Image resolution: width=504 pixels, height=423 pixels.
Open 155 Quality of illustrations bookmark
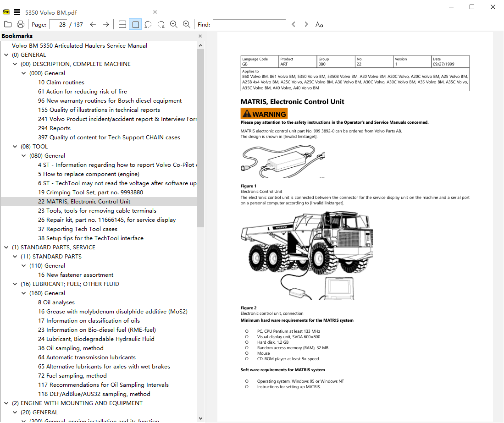(x=99, y=110)
